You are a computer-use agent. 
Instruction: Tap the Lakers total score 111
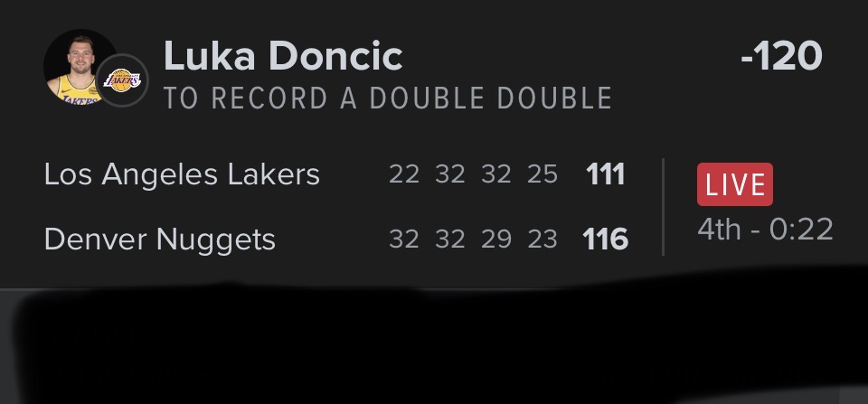[x=605, y=174]
